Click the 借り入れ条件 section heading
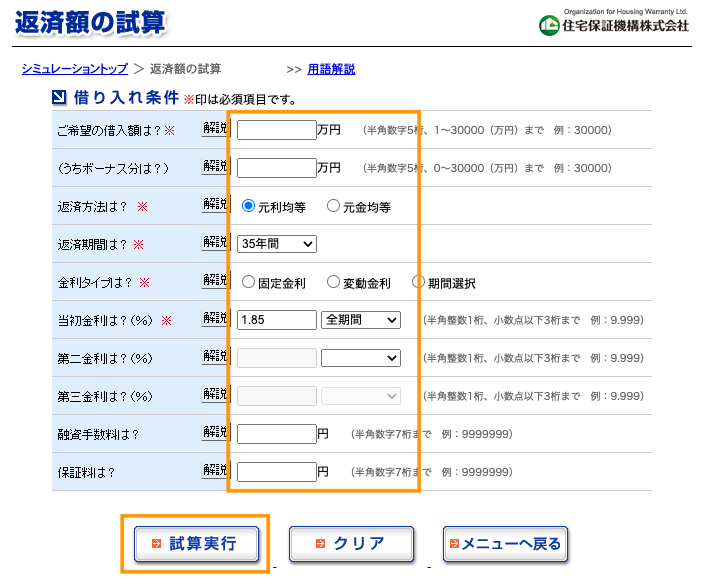Image resolution: width=701 pixels, height=582 pixels. 126,97
